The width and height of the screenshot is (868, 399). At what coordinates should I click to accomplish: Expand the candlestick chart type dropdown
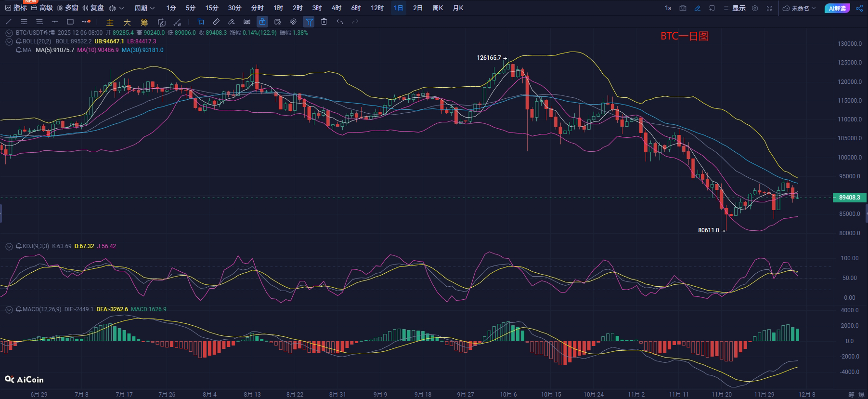pos(117,8)
